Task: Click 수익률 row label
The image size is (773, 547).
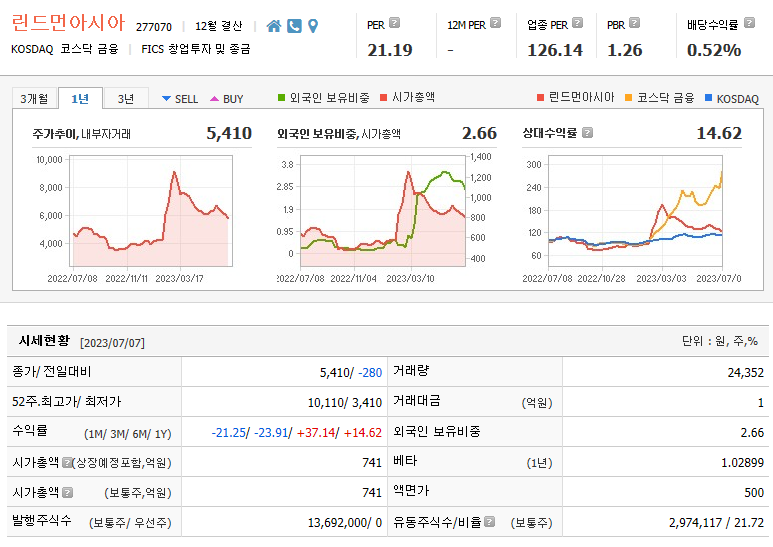Action: pyautogui.click(x=30, y=431)
